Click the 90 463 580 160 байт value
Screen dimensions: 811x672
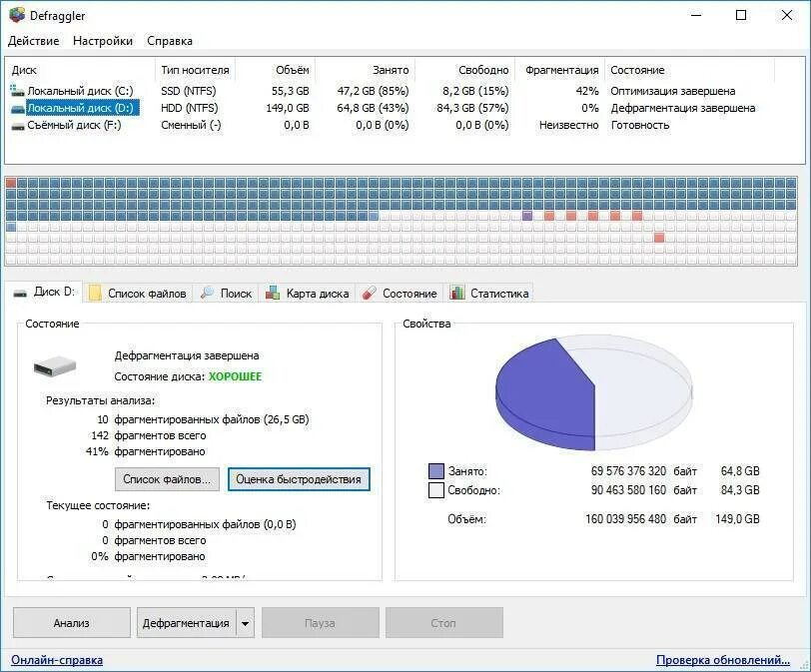point(644,490)
